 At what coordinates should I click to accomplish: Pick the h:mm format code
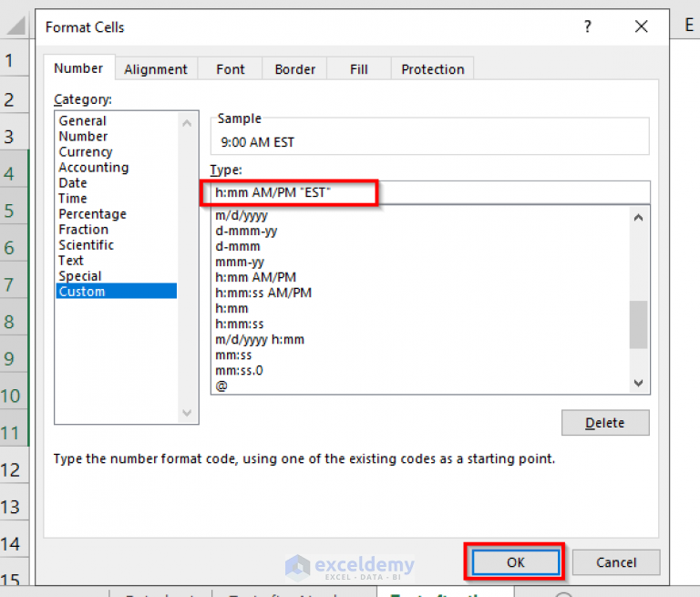click(x=421, y=309)
